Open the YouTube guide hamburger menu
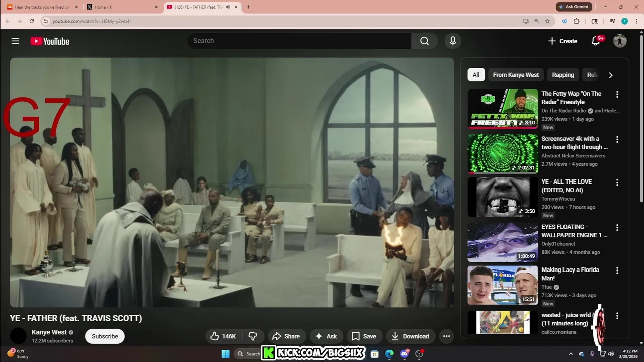The image size is (644, 362). 15,41
